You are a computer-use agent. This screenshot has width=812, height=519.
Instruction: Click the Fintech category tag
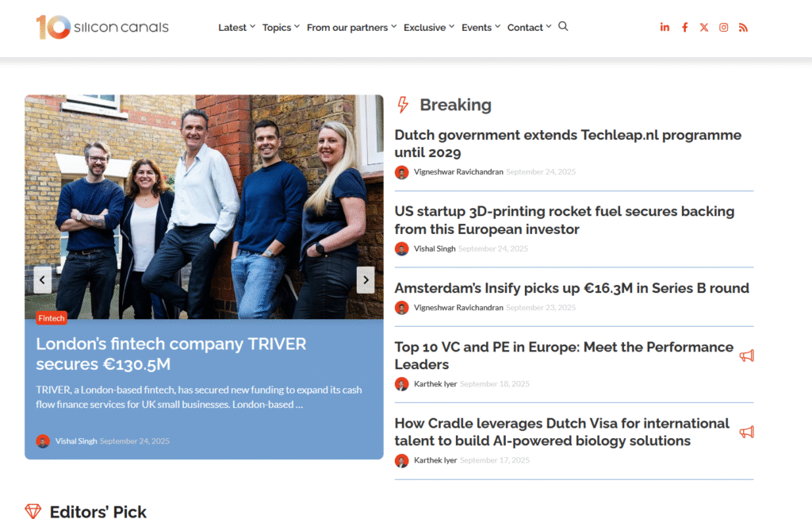[52, 318]
